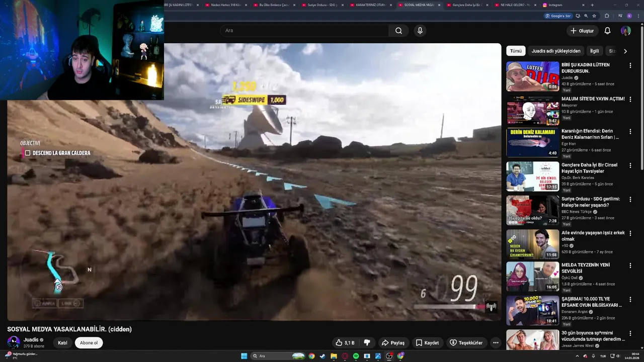Viewport: 644px width, 362px height.
Task: Open Juadis channel name link
Action: [31, 340]
